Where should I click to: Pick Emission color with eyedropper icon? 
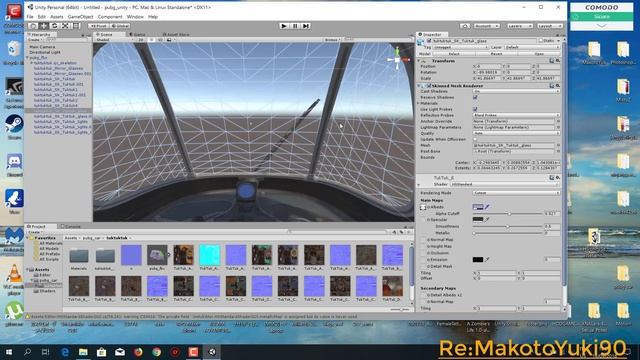point(487,259)
